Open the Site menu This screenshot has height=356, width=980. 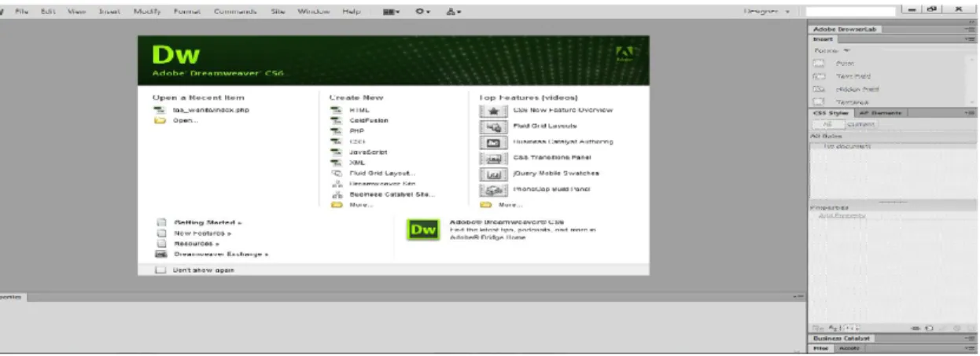pyautogui.click(x=278, y=12)
